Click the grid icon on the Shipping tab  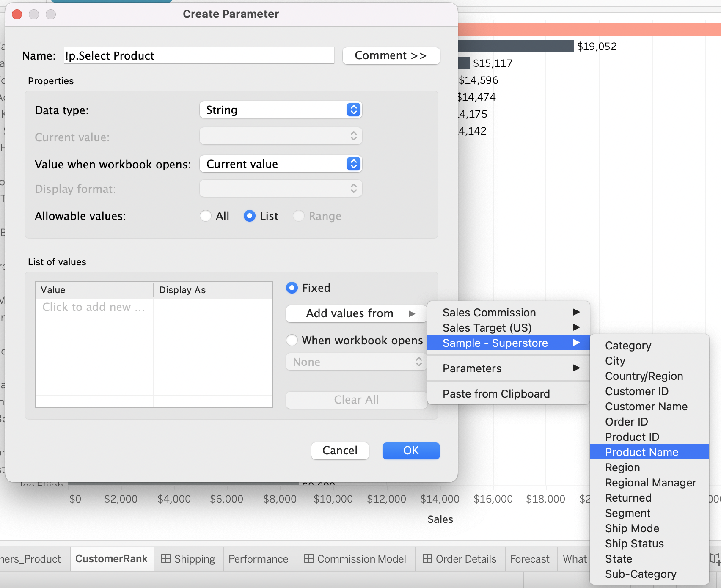pyautogui.click(x=166, y=559)
